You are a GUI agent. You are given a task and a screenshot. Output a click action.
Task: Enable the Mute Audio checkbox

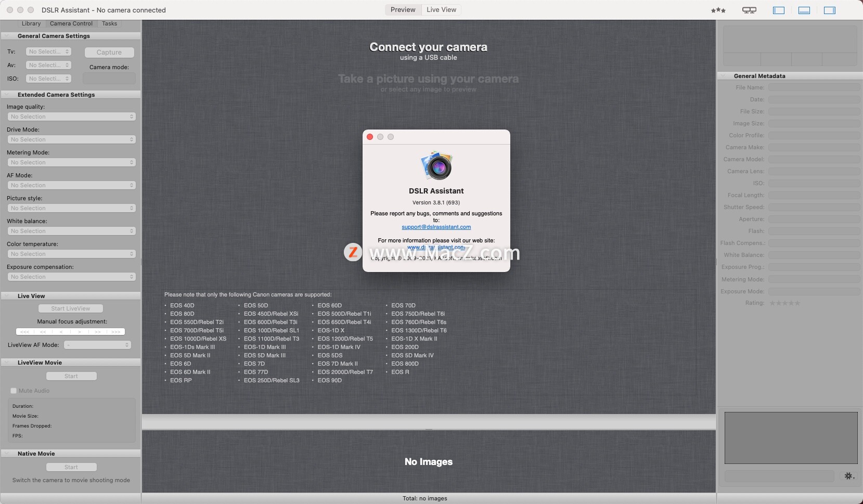click(x=14, y=391)
